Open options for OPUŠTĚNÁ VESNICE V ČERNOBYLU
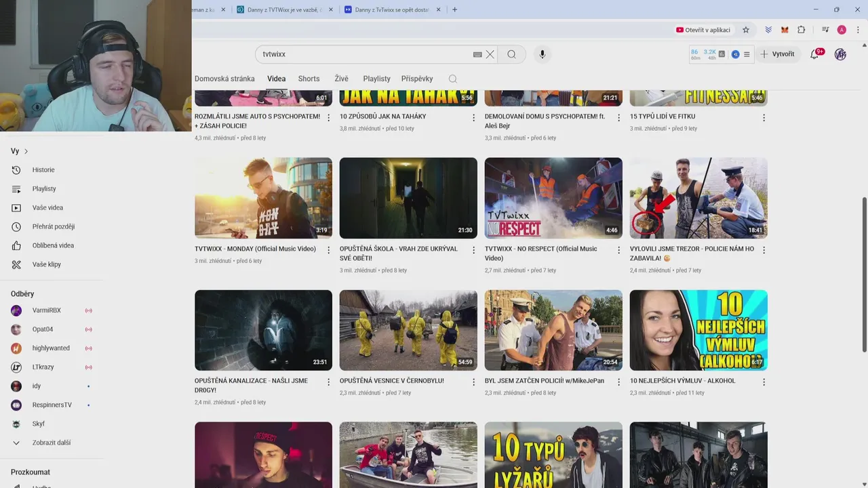The height and width of the screenshot is (488, 868). (x=473, y=382)
